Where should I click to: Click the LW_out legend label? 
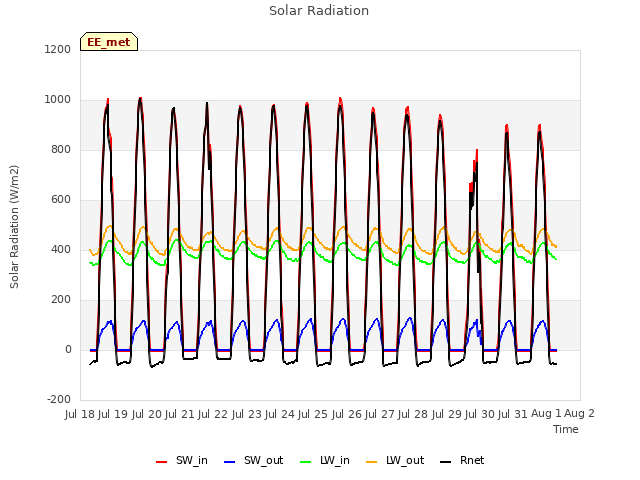(x=405, y=460)
